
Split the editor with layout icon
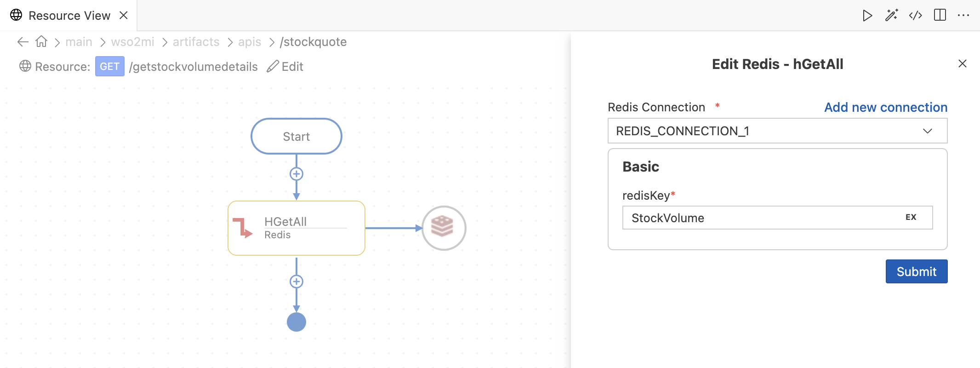point(940,16)
